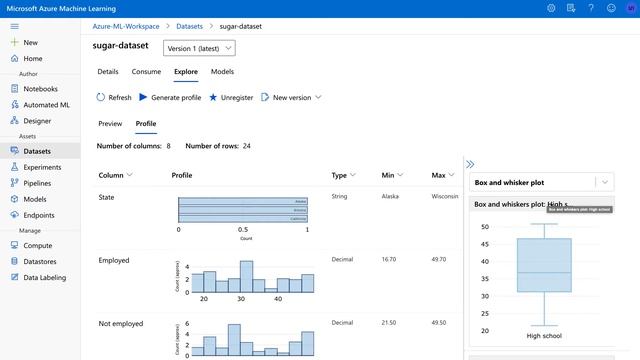The height and width of the screenshot is (360, 640).
Task: Open settings gear in top bar
Action: click(x=551, y=8)
